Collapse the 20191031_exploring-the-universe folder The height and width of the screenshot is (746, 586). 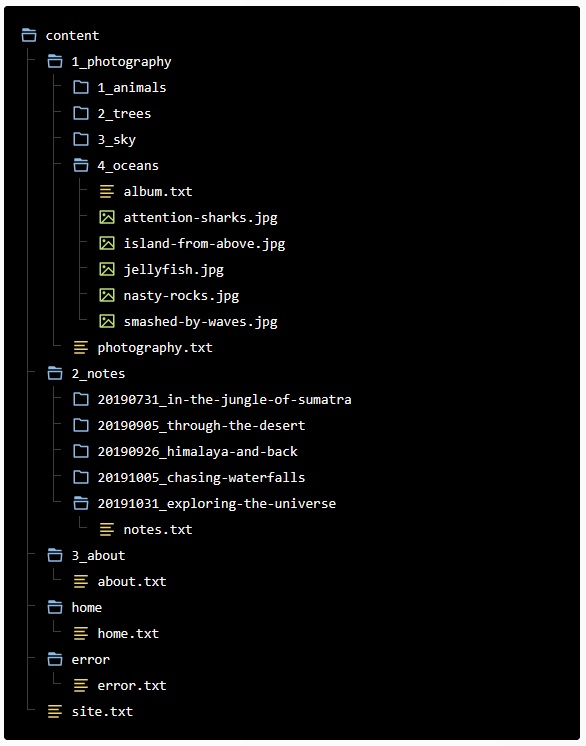(205, 503)
